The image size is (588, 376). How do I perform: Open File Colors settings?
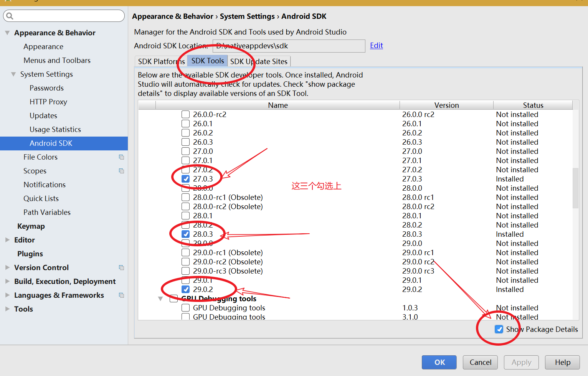40,157
